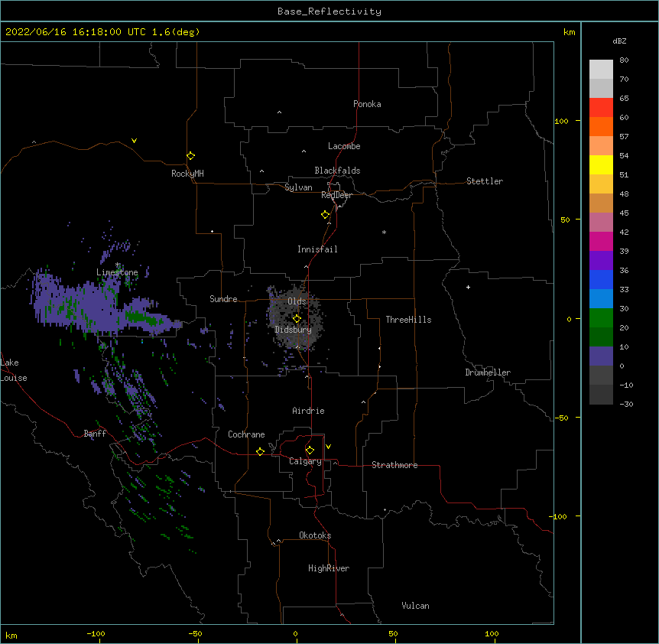
Task: Click the yellow diamond marker south of RedDeer
Action: pos(326,215)
